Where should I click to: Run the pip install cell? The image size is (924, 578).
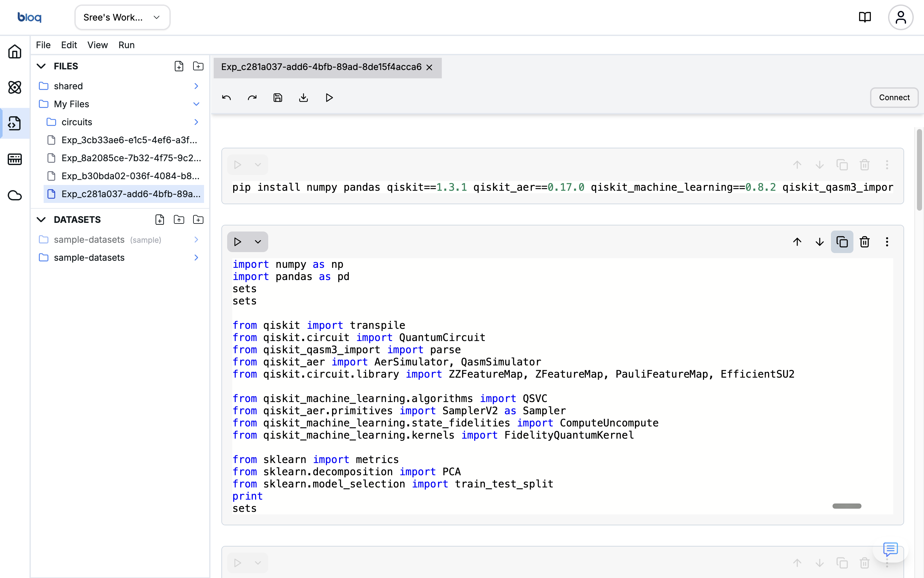237,165
